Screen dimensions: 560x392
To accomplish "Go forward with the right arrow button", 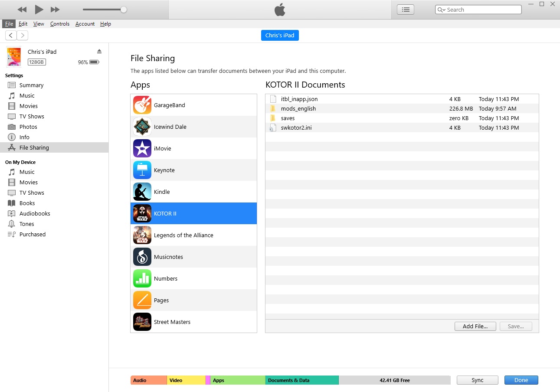I will tap(22, 36).
